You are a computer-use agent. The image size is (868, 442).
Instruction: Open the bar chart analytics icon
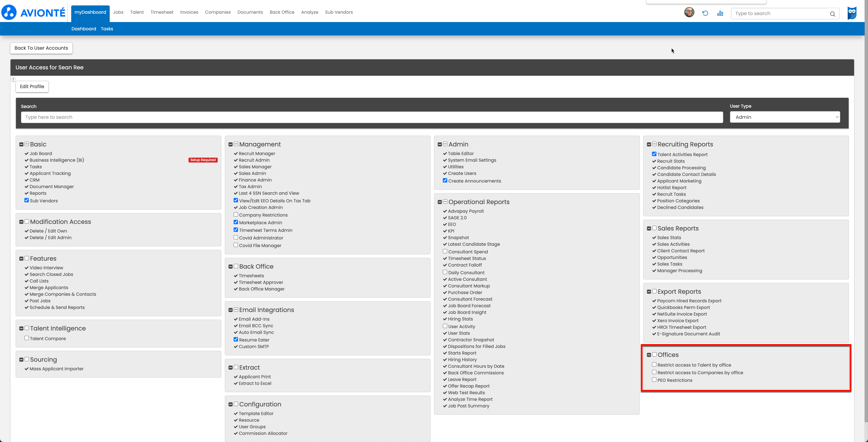click(720, 13)
